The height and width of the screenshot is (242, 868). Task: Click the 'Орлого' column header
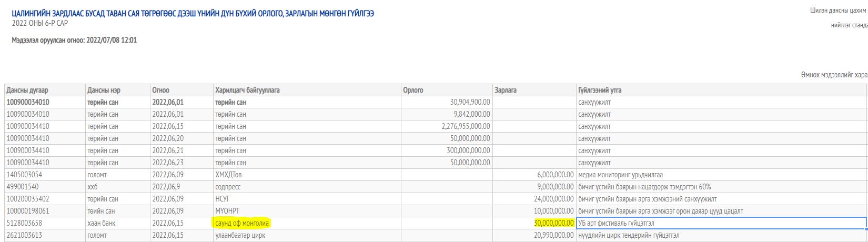click(x=413, y=90)
